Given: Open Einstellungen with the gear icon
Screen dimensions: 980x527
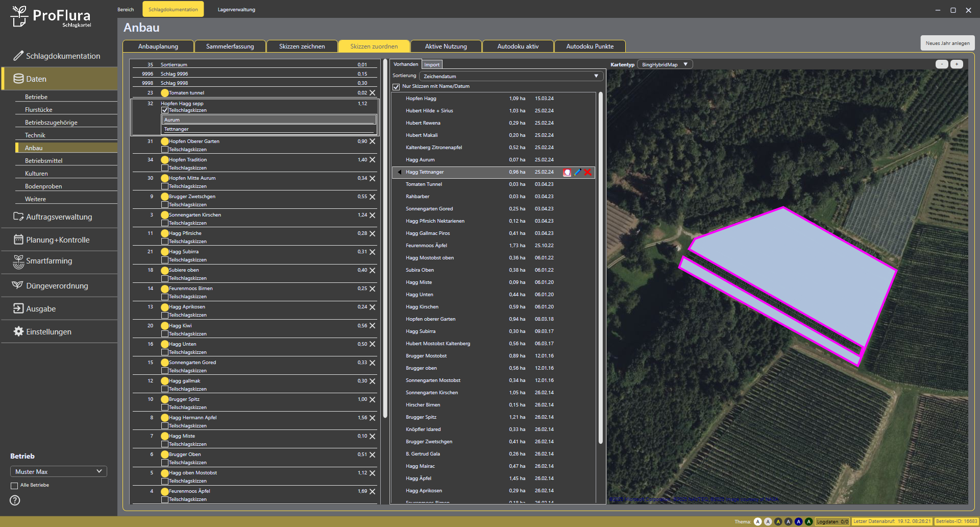Looking at the screenshot, I should point(18,331).
